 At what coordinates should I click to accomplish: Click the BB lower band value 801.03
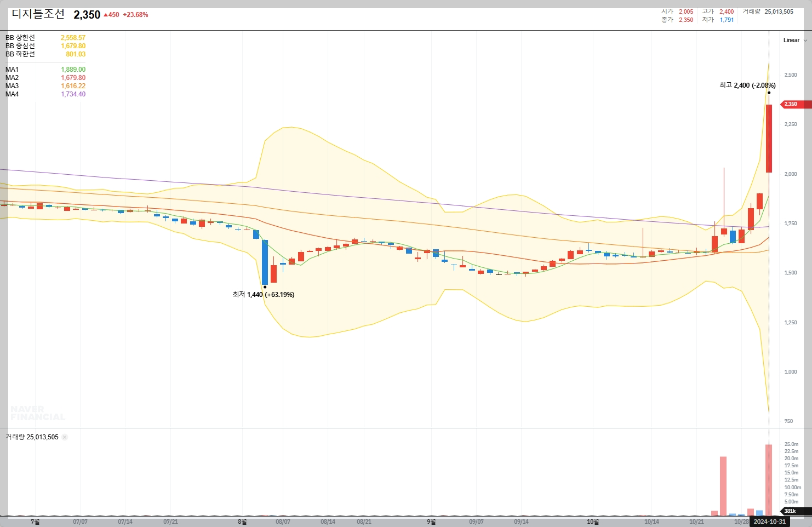(x=76, y=54)
